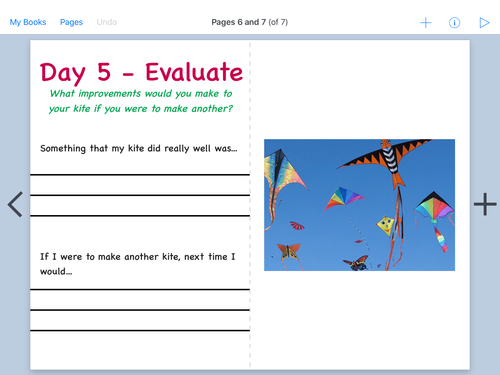Image resolution: width=500 pixels, height=375 pixels.
Task: Add a new page with the large plus
Action: coord(485,204)
